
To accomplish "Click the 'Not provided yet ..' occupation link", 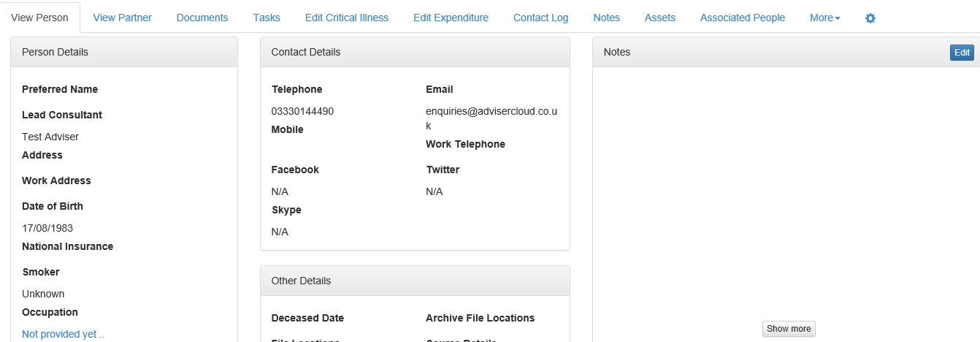I will coord(64,334).
